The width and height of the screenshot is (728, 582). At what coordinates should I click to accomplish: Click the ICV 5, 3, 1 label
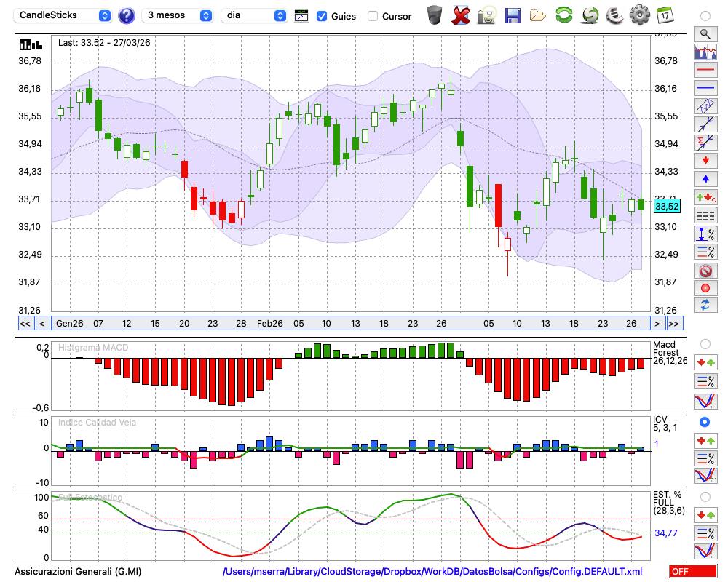[665, 423]
